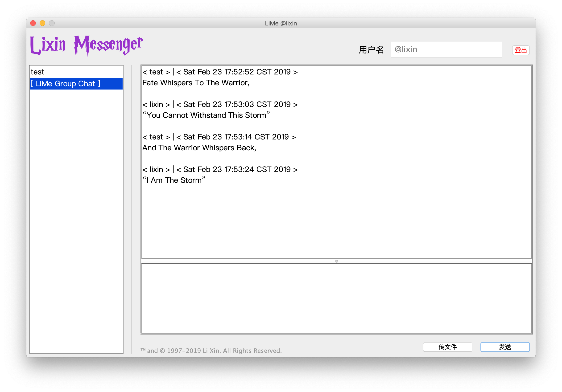Click the "I Am The Storm" message
562x392 pixels.
click(174, 180)
